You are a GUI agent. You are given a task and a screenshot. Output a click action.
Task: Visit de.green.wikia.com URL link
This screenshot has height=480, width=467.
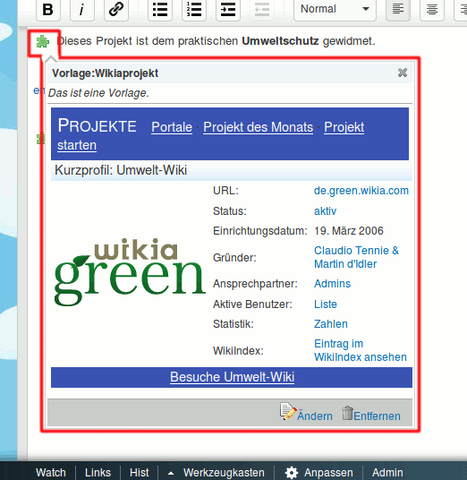tap(361, 191)
